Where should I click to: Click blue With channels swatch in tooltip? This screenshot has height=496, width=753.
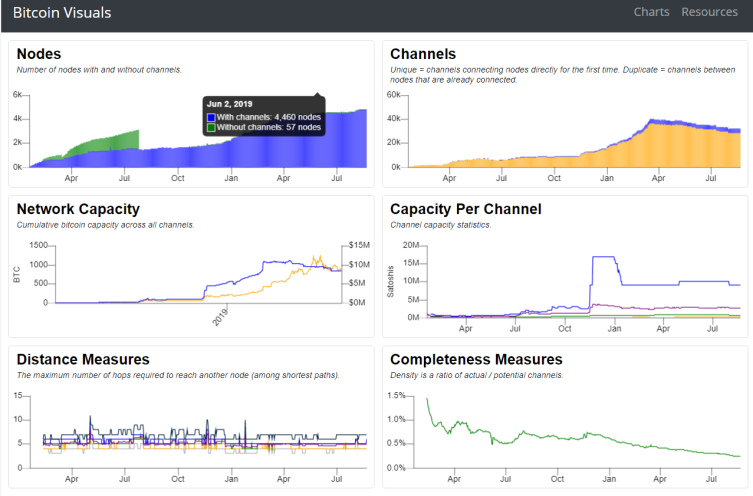point(211,117)
